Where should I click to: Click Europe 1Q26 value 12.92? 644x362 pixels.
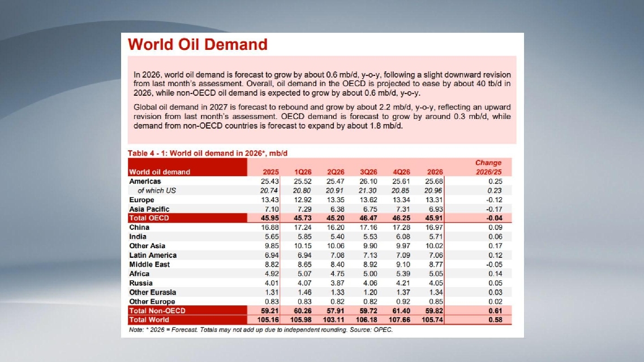click(303, 200)
